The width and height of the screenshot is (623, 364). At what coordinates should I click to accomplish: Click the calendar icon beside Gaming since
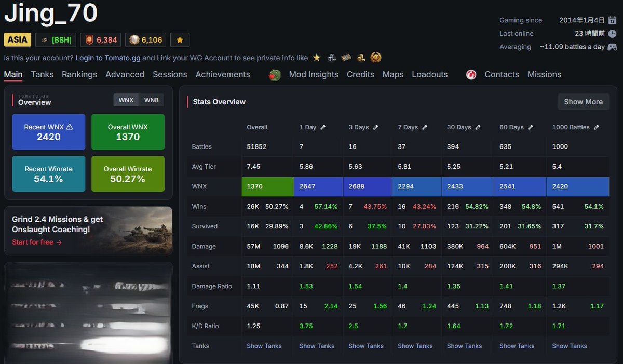(612, 20)
